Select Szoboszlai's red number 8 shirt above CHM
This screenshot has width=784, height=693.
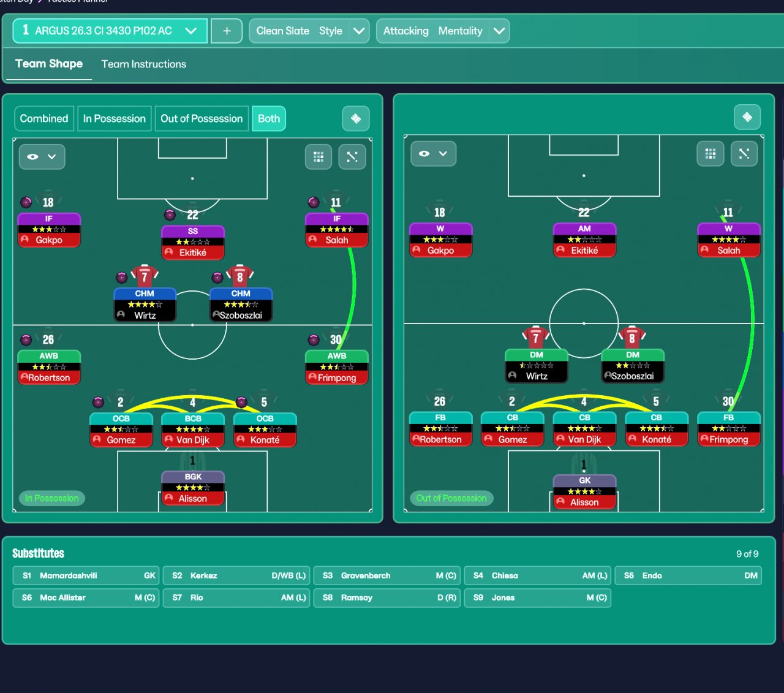[240, 276]
